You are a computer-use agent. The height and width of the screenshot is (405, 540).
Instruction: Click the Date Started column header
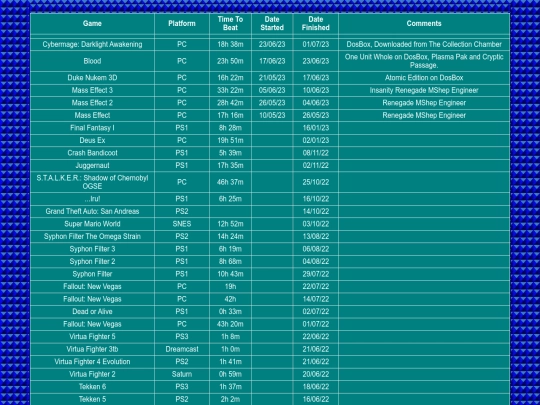(x=272, y=23)
